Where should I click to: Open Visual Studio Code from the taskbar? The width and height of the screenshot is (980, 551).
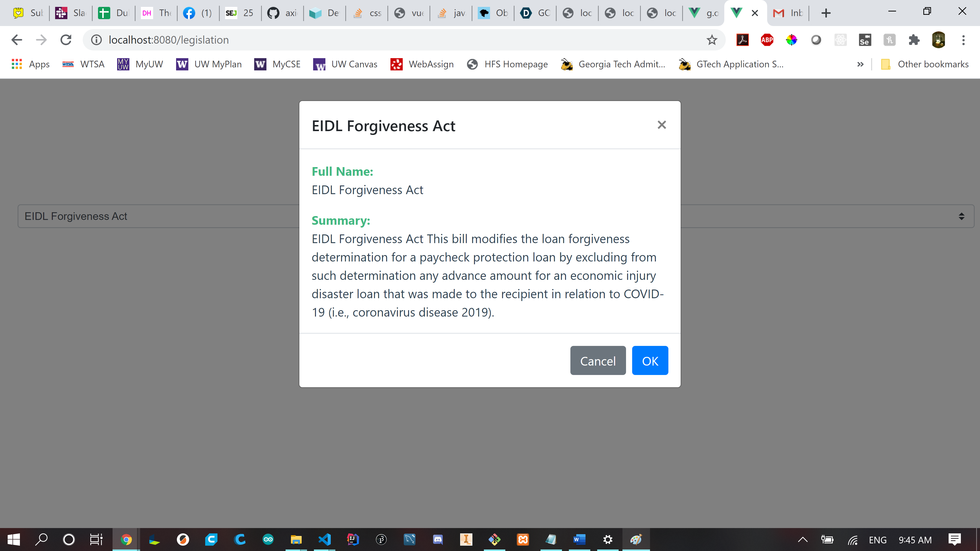coord(325,539)
